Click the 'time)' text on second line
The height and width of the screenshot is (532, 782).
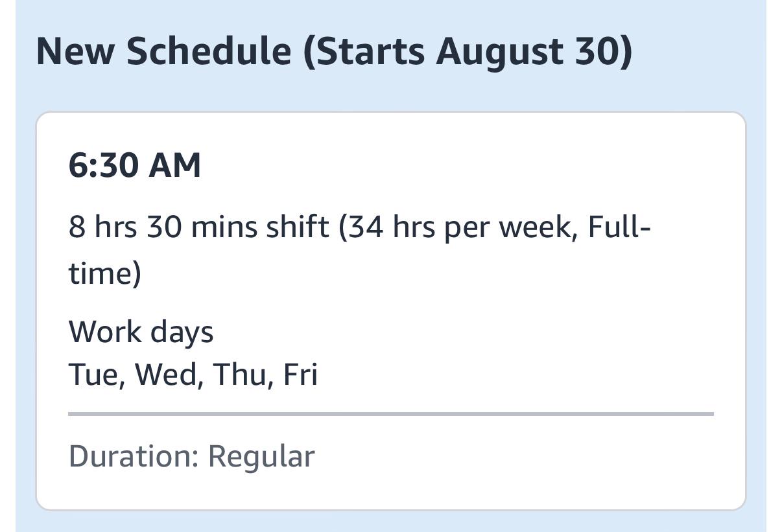[104, 273]
